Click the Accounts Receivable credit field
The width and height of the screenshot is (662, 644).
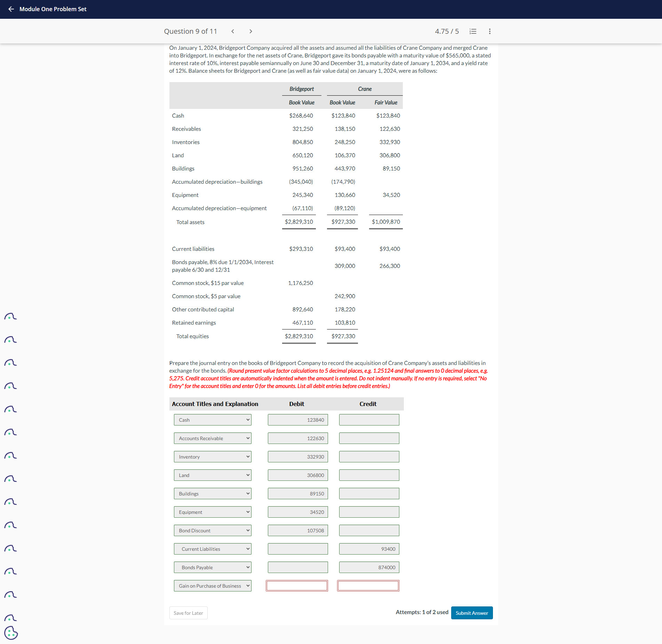tap(369, 438)
